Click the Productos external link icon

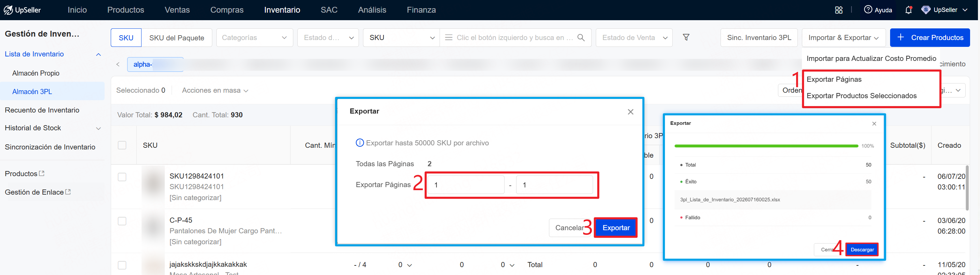coord(42,173)
